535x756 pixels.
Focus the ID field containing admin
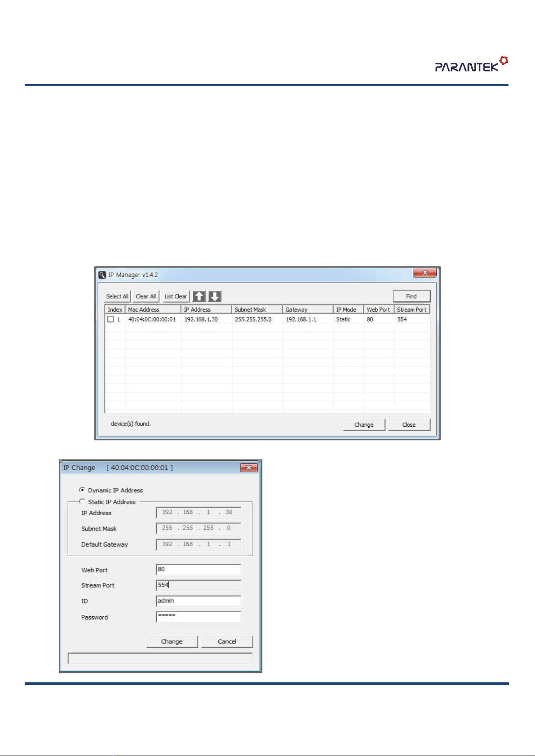coord(199,601)
